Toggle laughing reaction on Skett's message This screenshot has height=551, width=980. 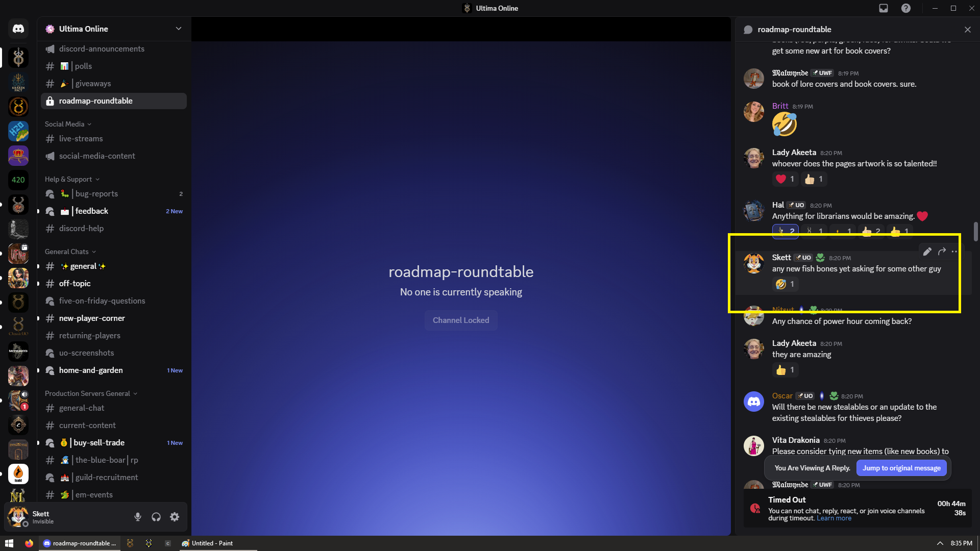(x=785, y=284)
